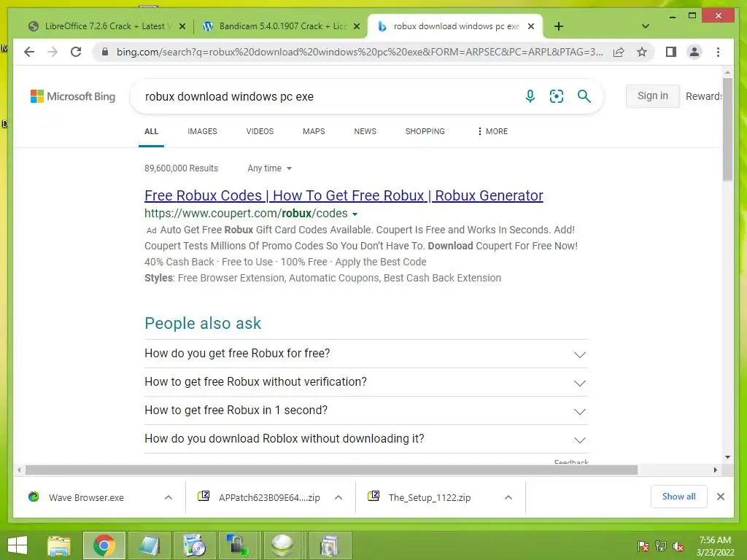
Task: Open the Chrome side panel
Action: (671, 52)
